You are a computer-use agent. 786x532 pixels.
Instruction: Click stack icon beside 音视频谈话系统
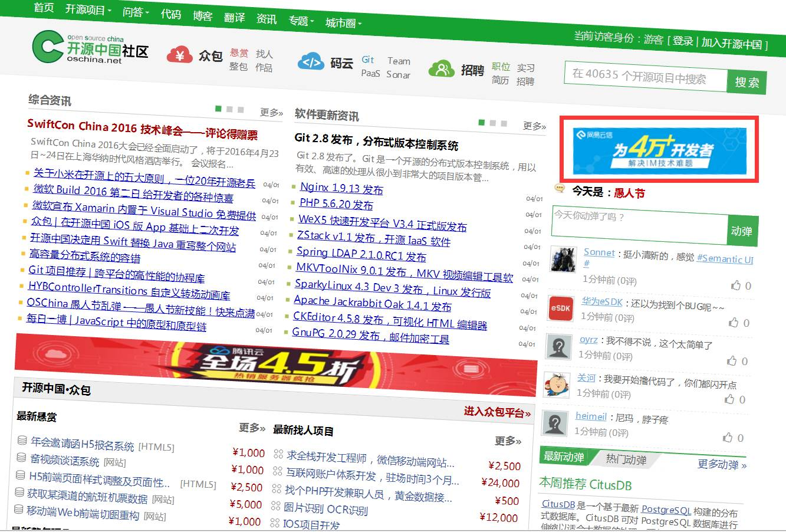[x=21, y=458]
